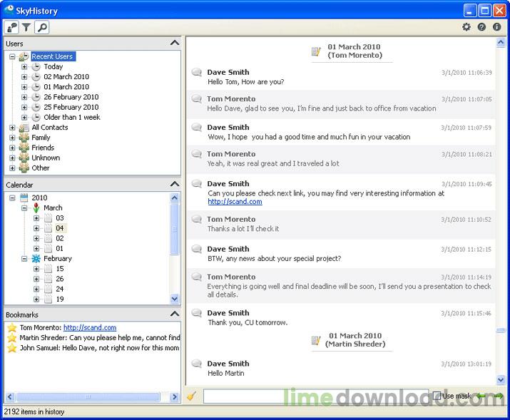Click the Friends group icon
The image size is (510, 420).
coord(24,148)
